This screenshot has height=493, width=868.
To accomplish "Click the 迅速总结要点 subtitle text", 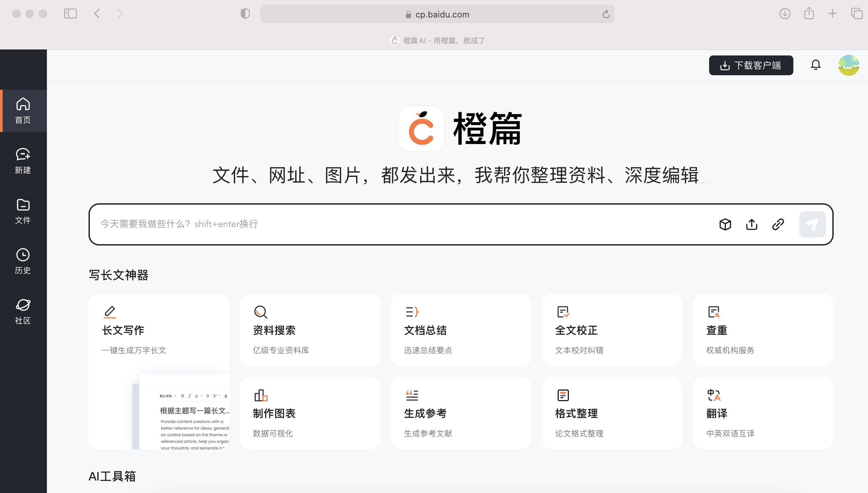I will pos(428,350).
